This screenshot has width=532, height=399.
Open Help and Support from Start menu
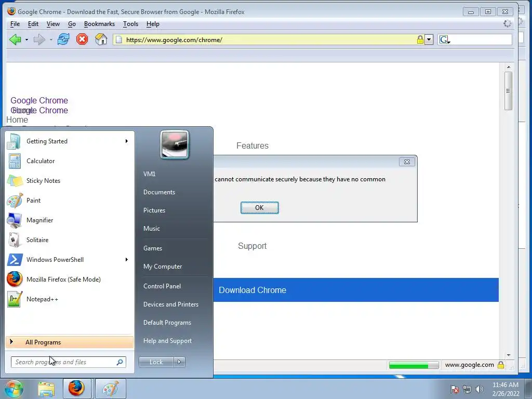coord(167,341)
